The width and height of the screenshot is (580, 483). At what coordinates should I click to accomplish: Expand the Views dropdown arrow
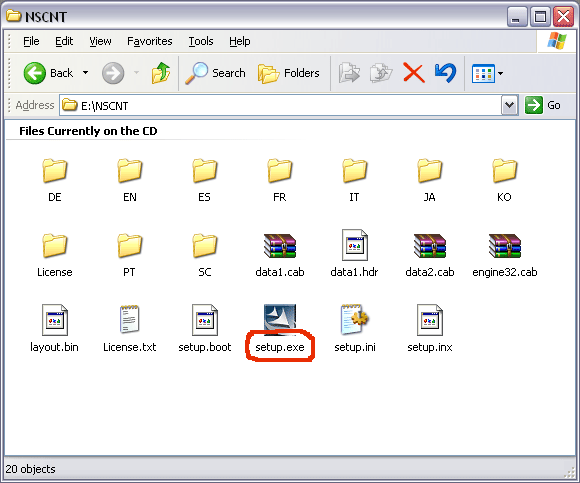coord(500,73)
